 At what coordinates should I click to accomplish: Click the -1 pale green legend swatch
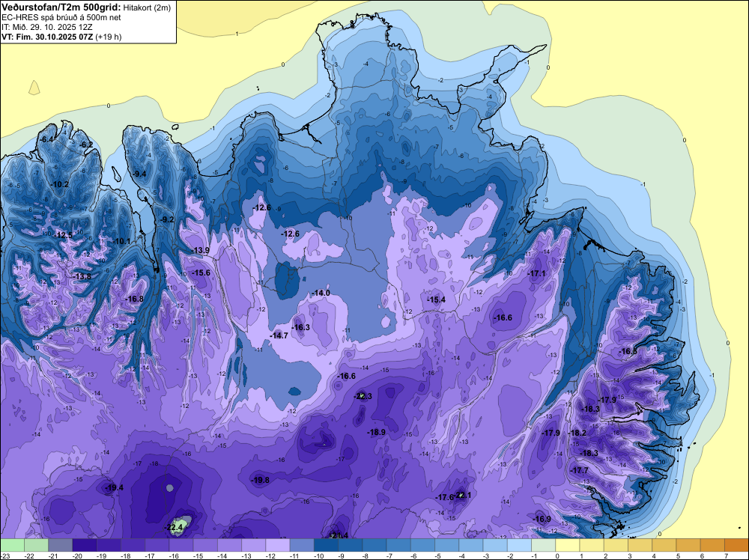pyautogui.click(x=544, y=545)
